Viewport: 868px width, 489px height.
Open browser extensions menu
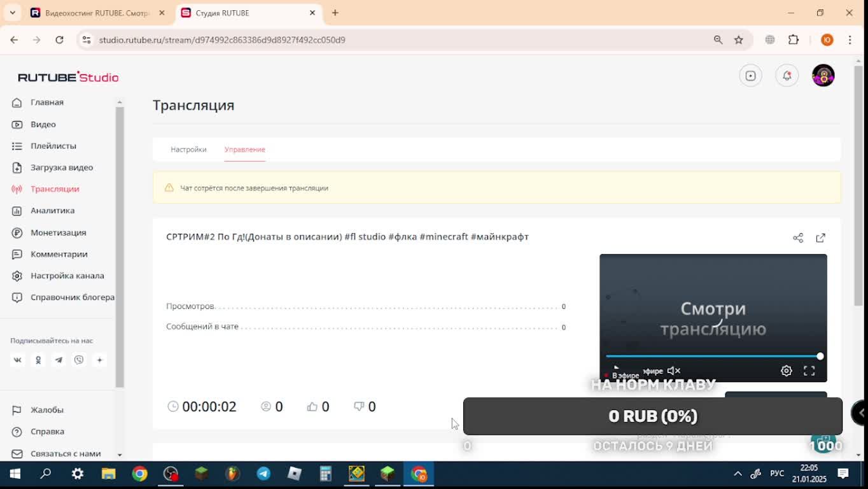pyautogui.click(x=794, y=39)
